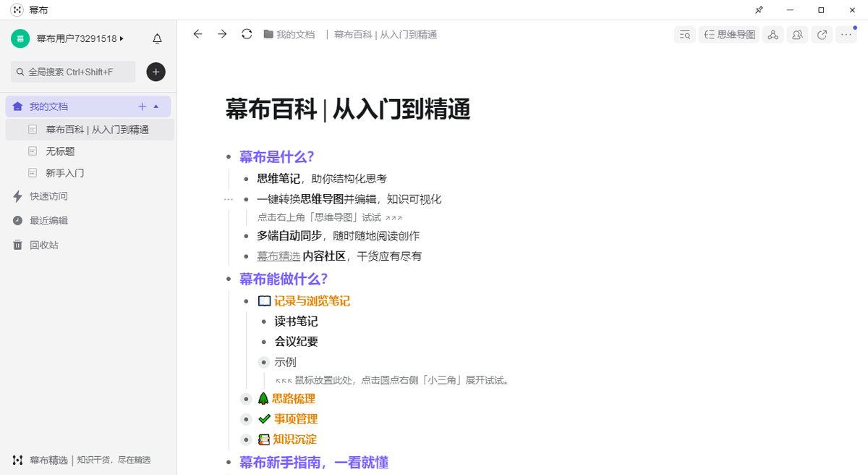868x475 pixels.
Task: Expand the collapsed 示例 bullet
Action: click(x=263, y=362)
